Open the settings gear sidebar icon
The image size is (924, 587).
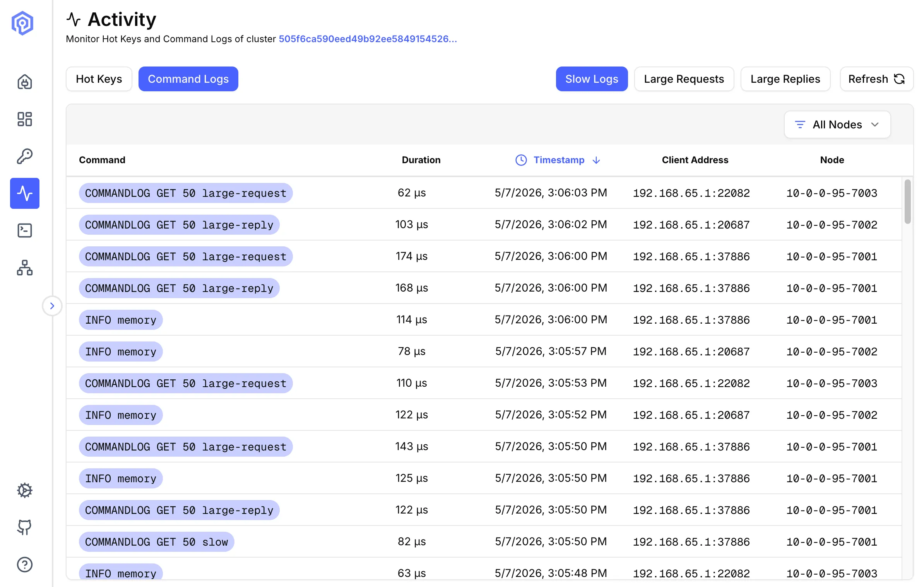[25, 490]
